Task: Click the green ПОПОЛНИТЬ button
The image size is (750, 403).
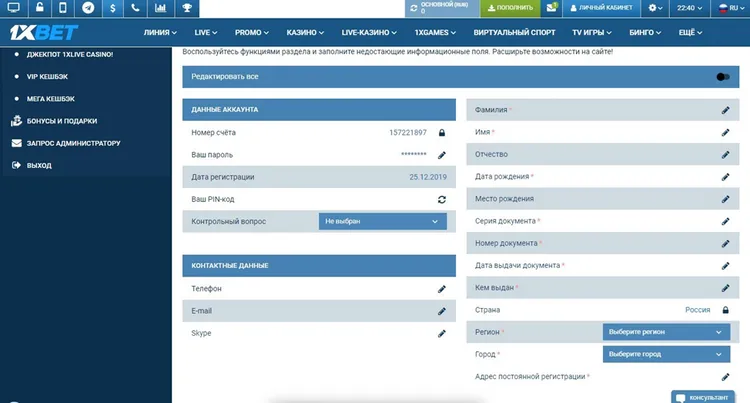Action: pyautogui.click(x=510, y=8)
